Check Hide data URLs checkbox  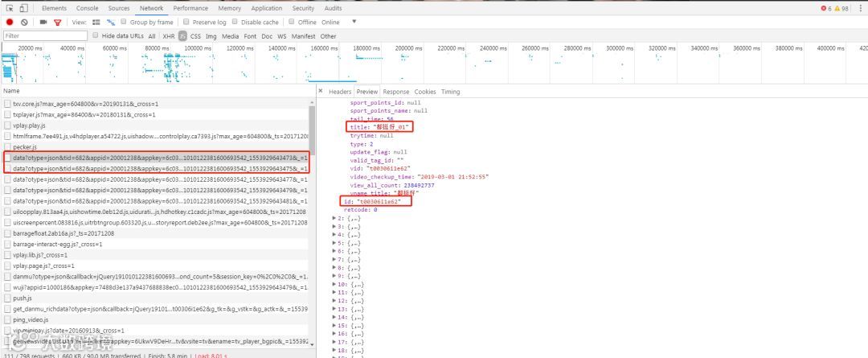96,35
